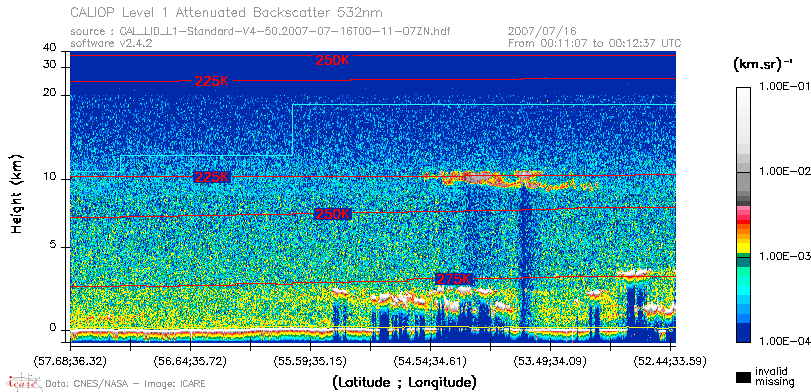811x392 pixels.
Task: Click the '250K' label on the topmost isotherm
Action: click(x=333, y=61)
